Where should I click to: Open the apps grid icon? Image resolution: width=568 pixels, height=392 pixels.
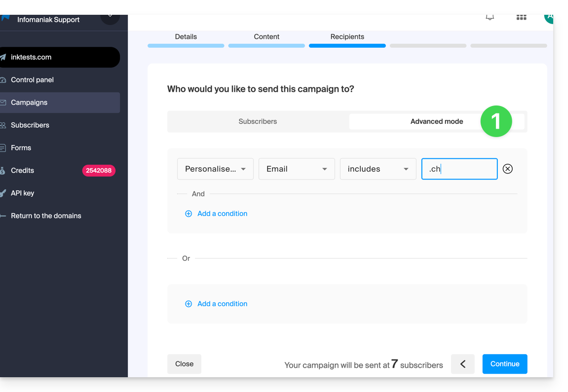[x=521, y=17]
